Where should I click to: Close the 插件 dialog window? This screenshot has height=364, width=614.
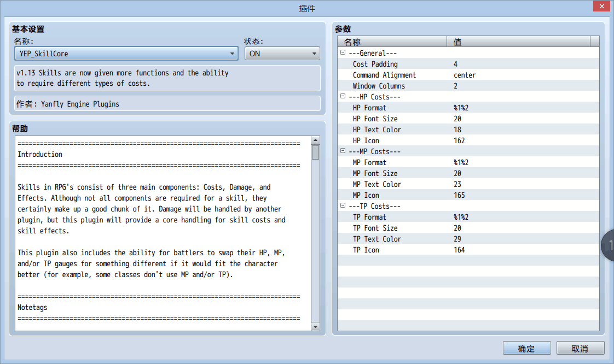tap(602, 6)
